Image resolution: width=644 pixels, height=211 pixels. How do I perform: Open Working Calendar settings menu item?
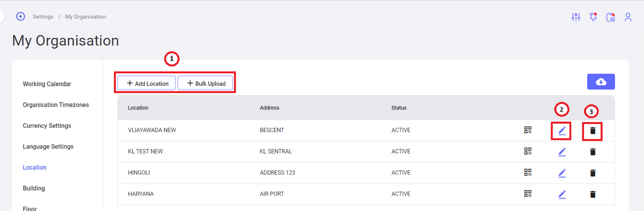pos(47,84)
